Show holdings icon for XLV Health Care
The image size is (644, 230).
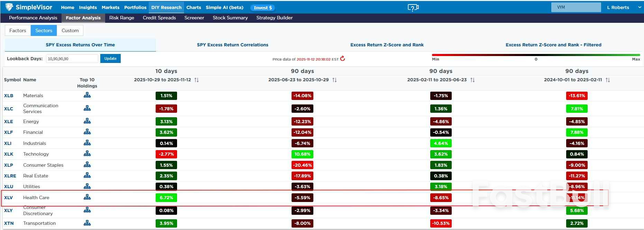[x=87, y=197]
